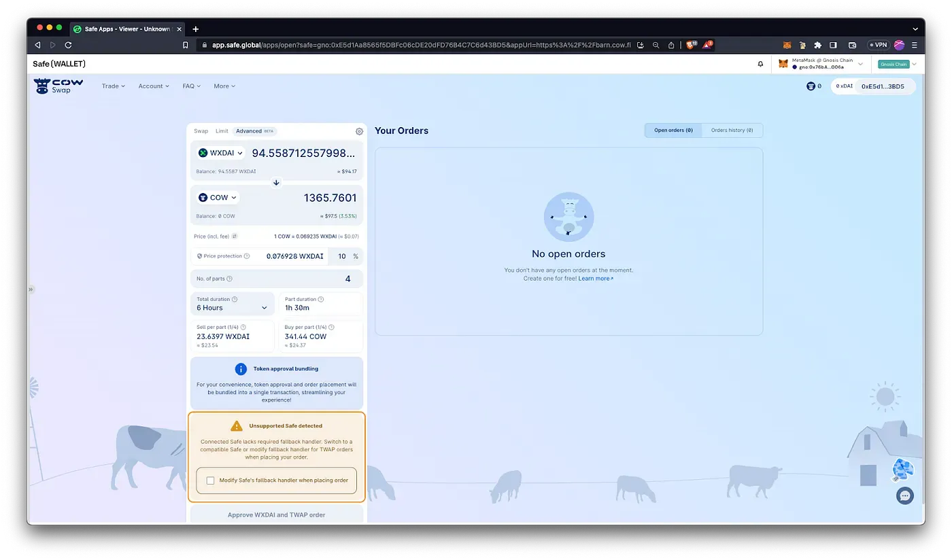Expand the Account menu

154,86
